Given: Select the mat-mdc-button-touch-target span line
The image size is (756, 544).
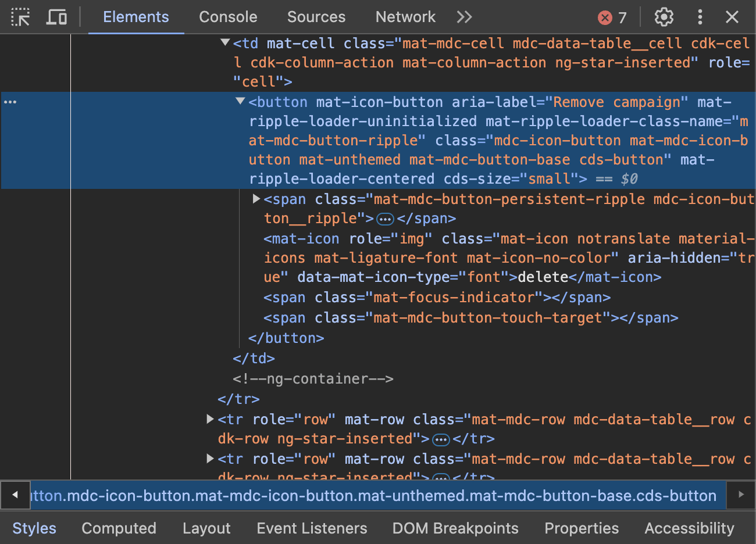Looking at the screenshot, I should 470,318.
